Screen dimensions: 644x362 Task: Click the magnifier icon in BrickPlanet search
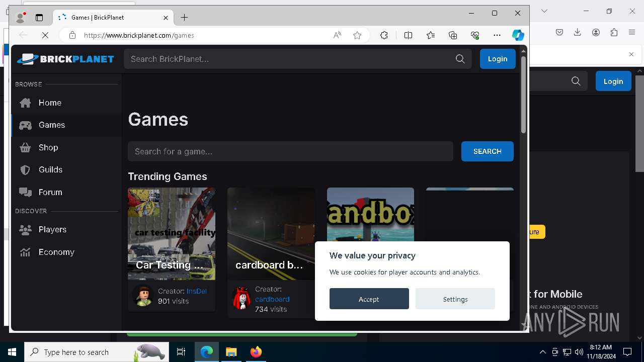coord(460,59)
